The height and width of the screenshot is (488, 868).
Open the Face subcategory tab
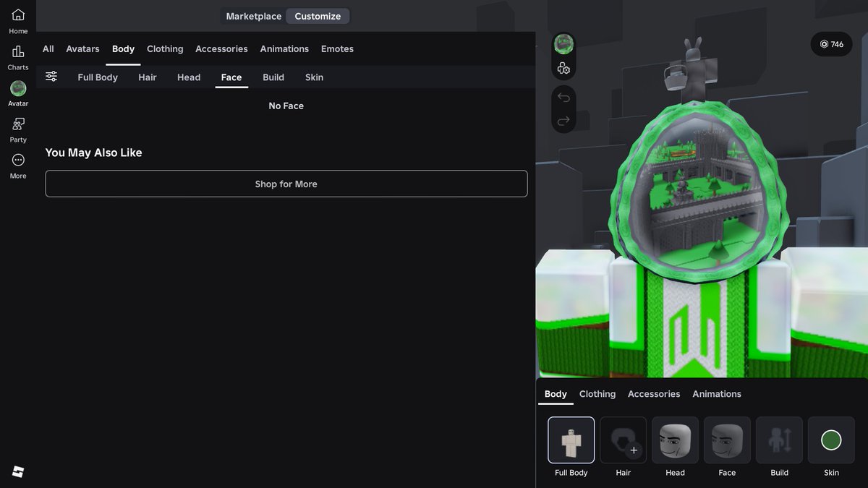[x=231, y=77]
